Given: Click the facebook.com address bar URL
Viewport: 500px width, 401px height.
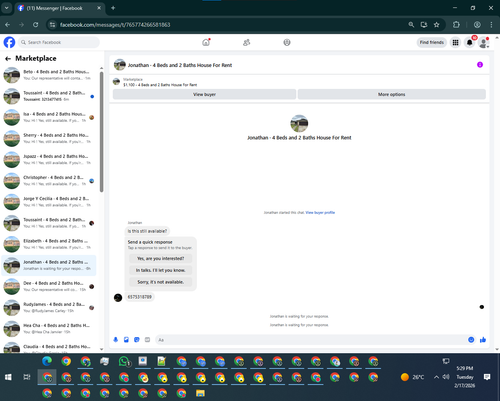Looking at the screenshot, I should click(115, 25).
